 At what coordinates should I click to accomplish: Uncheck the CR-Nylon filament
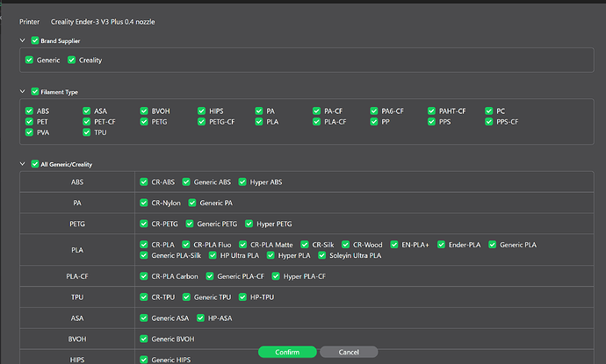point(144,203)
